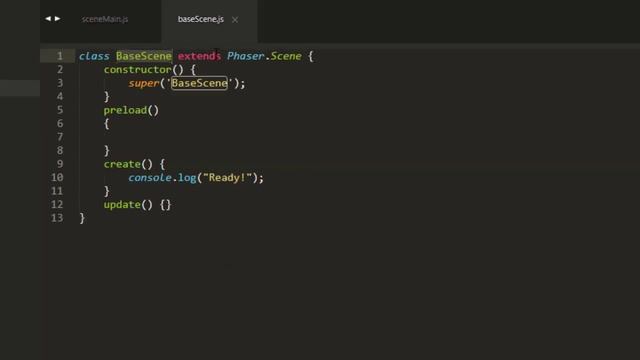This screenshot has height=360, width=640.
Task: Click the closing brace on line 8
Action: 107,151
